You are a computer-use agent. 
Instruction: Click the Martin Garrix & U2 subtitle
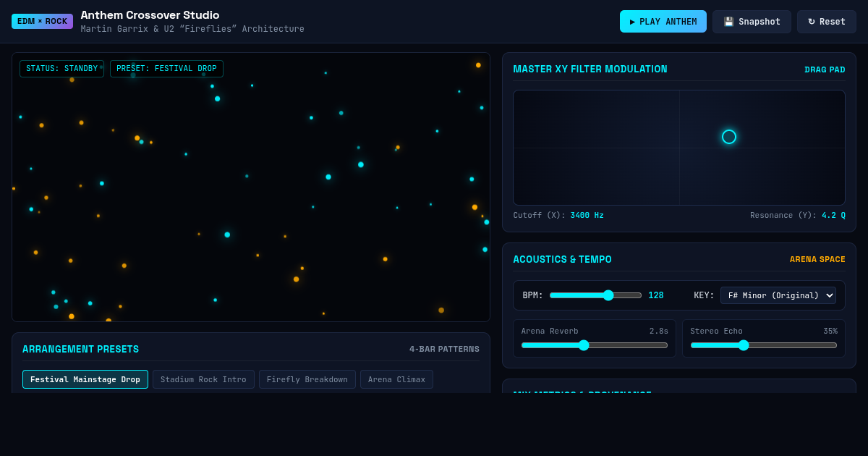pyautogui.click(x=192, y=29)
